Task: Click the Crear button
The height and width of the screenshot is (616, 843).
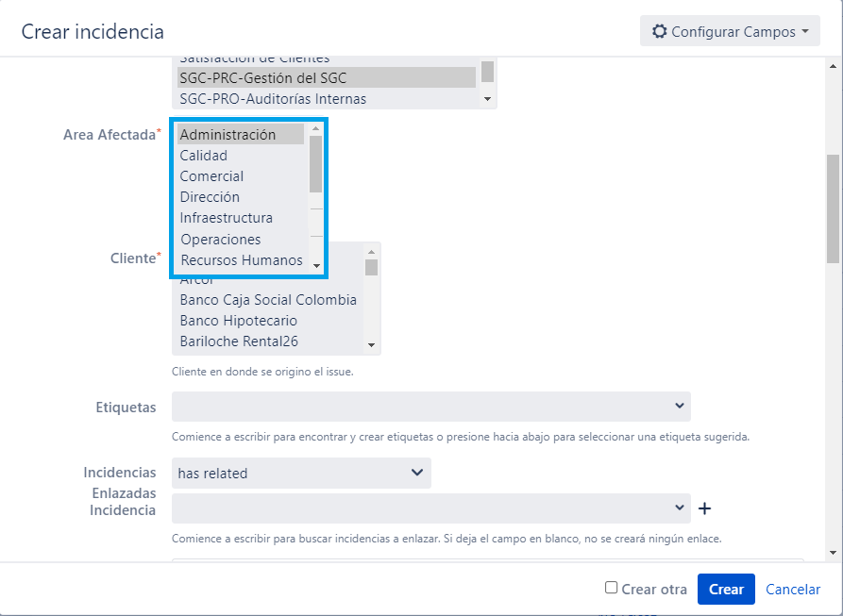Action: tap(726, 590)
